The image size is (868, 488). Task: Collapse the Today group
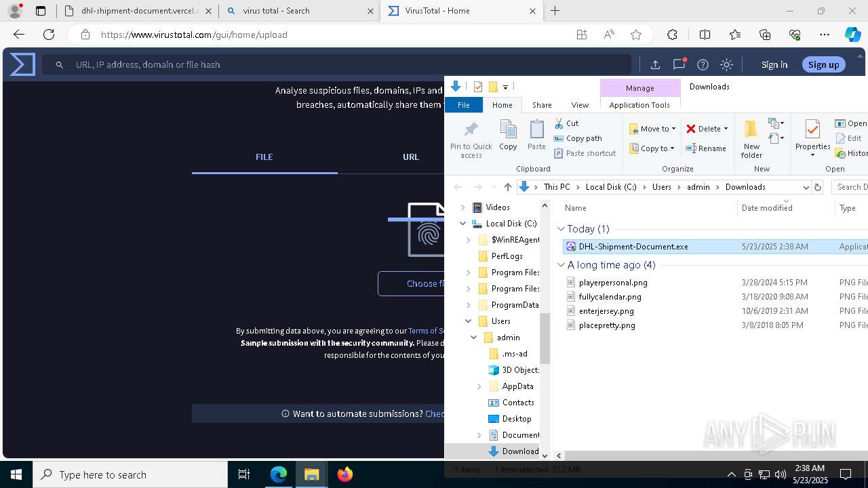pyautogui.click(x=561, y=229)
